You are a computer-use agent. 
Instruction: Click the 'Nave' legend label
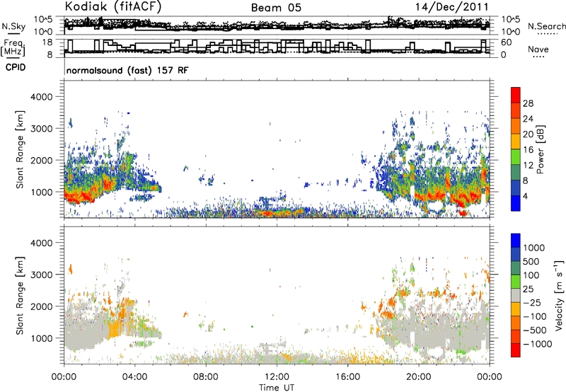click(538, 50)
